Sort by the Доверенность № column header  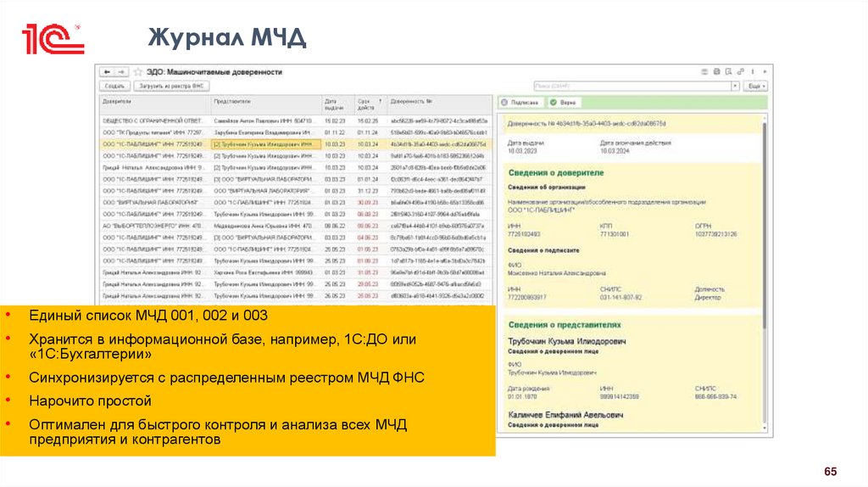(440, 104)
